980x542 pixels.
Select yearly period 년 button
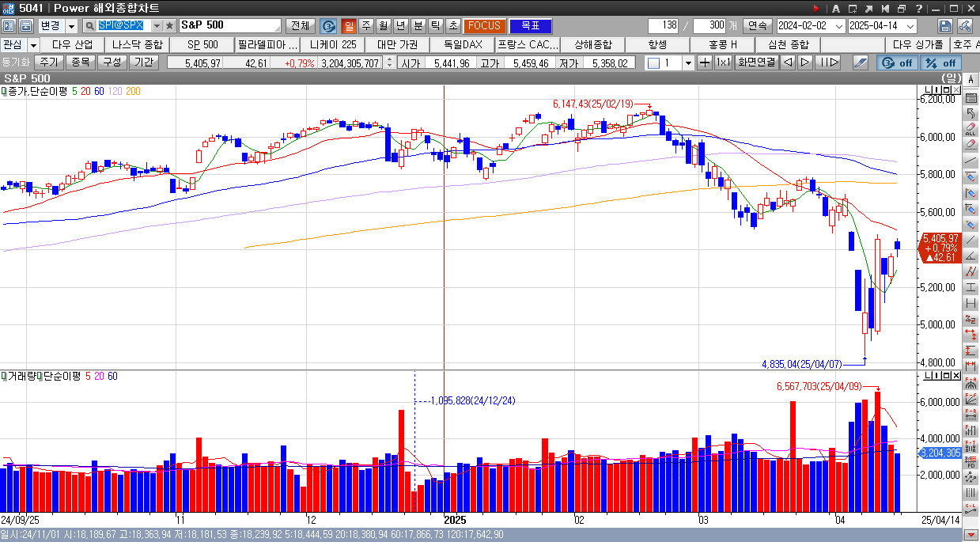point(401,26)
